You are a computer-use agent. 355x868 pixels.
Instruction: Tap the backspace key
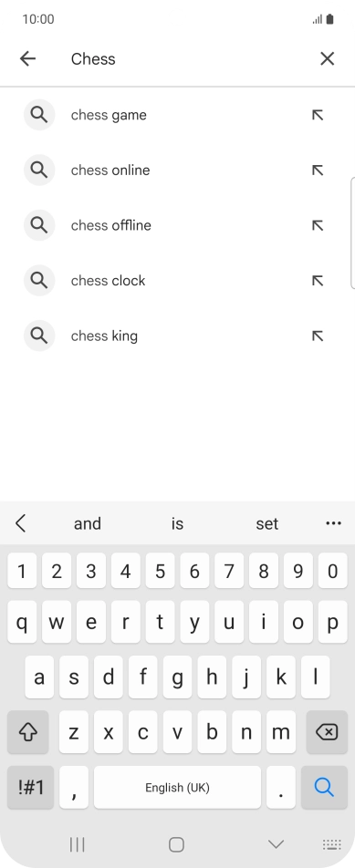(x=327, y=732)
